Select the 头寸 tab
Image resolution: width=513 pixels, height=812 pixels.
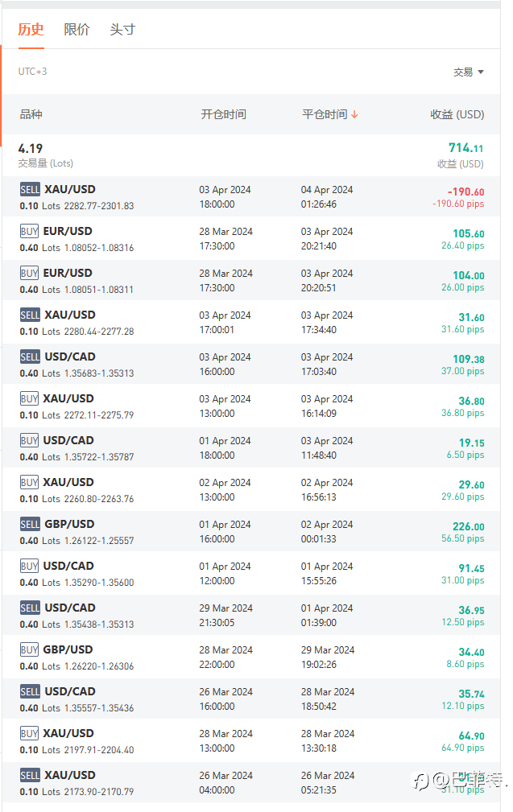[x=122, y=30]
